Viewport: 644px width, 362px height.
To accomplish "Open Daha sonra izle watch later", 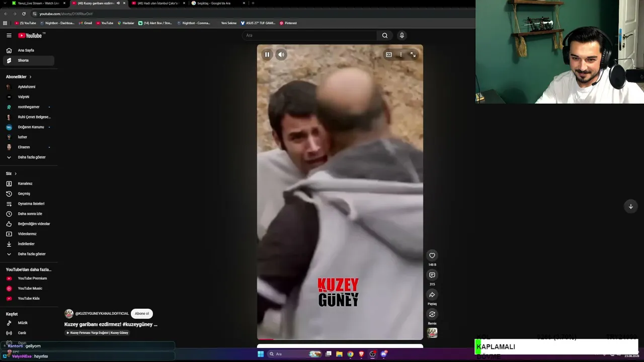I will 29,214.
